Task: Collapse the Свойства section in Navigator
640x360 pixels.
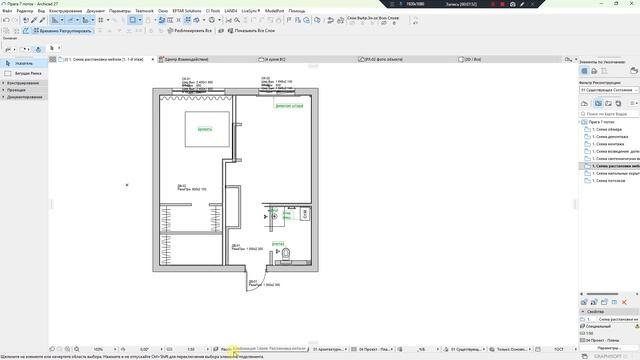Action: [x=583, y=311]
